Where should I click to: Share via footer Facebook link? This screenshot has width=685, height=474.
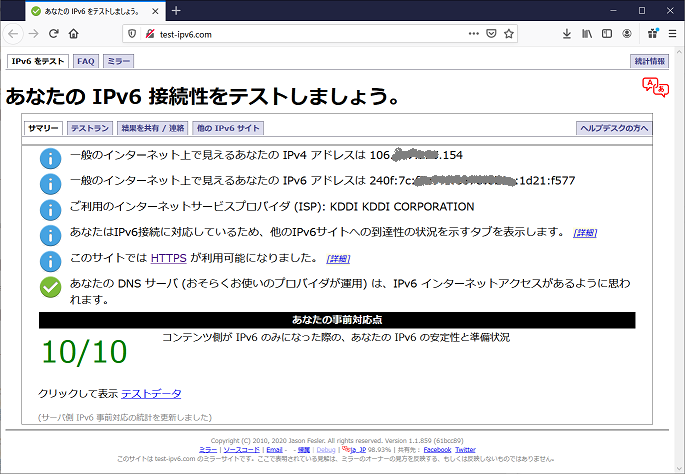click(437, 450)
